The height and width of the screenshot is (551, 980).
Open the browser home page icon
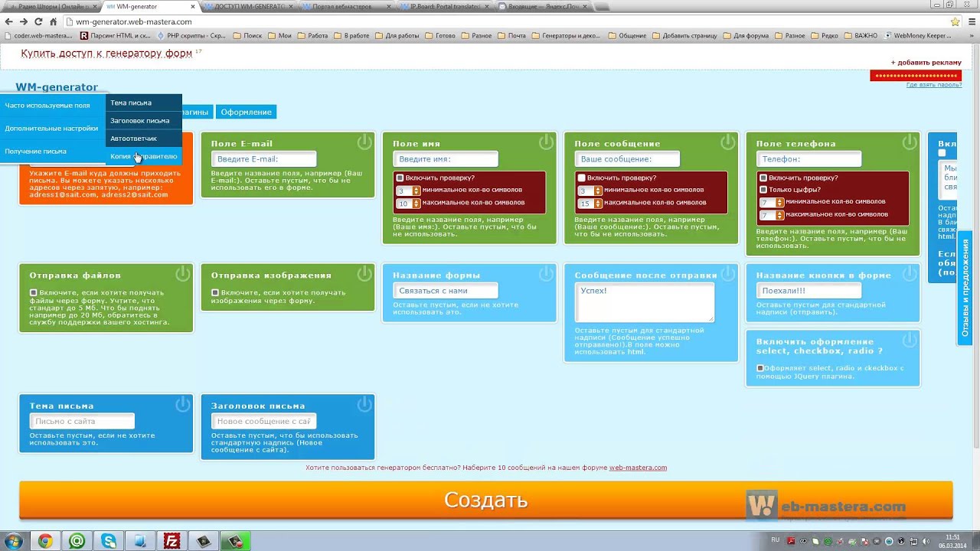tap(53, 21)
